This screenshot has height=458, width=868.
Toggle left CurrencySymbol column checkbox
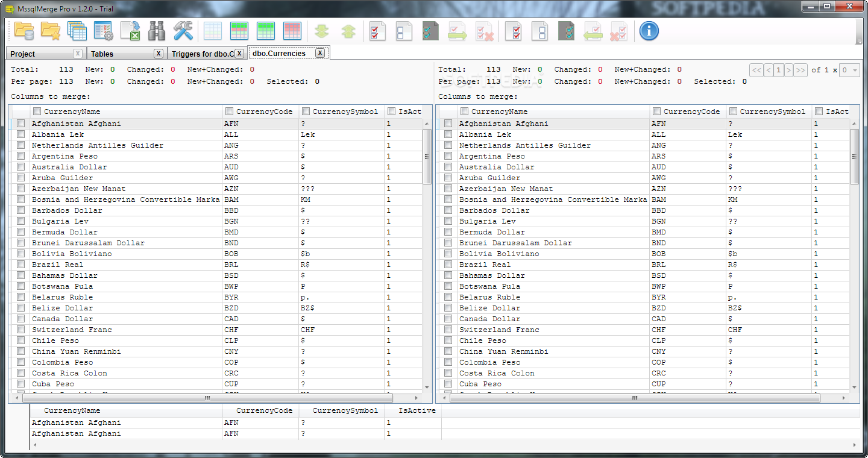(x=306, y=111)
